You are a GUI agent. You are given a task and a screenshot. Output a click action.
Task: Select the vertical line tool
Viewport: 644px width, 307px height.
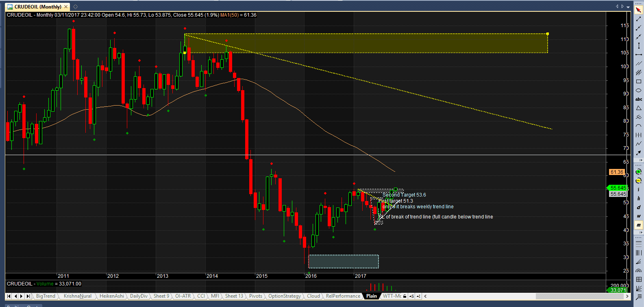[638, 45]
